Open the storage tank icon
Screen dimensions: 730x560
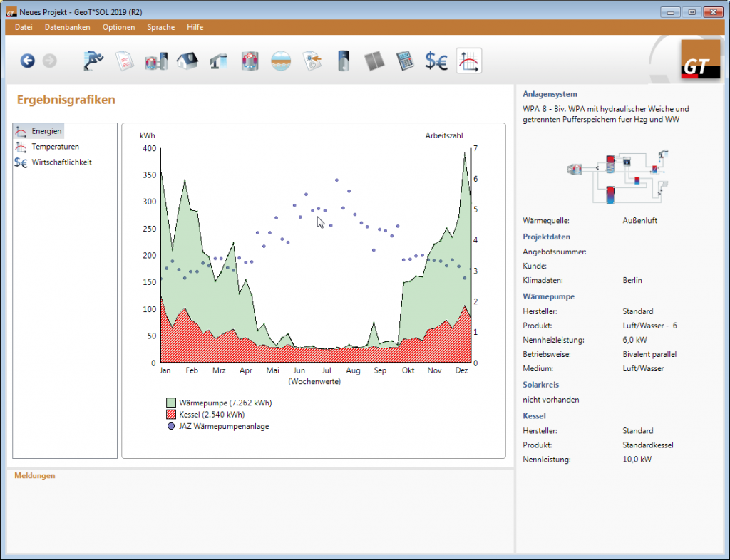pos(343,61)
